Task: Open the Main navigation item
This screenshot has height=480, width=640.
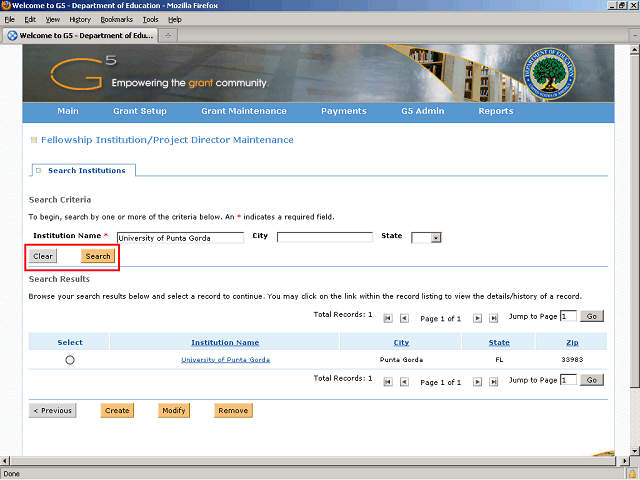Action: pos(68,111)
